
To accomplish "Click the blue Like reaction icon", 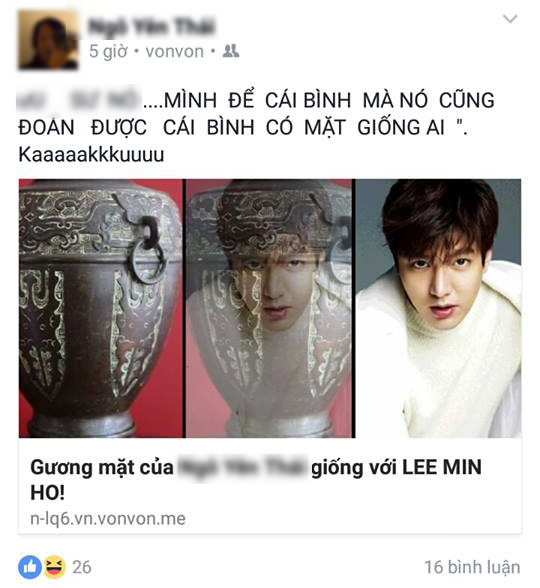I will (30, 567).
